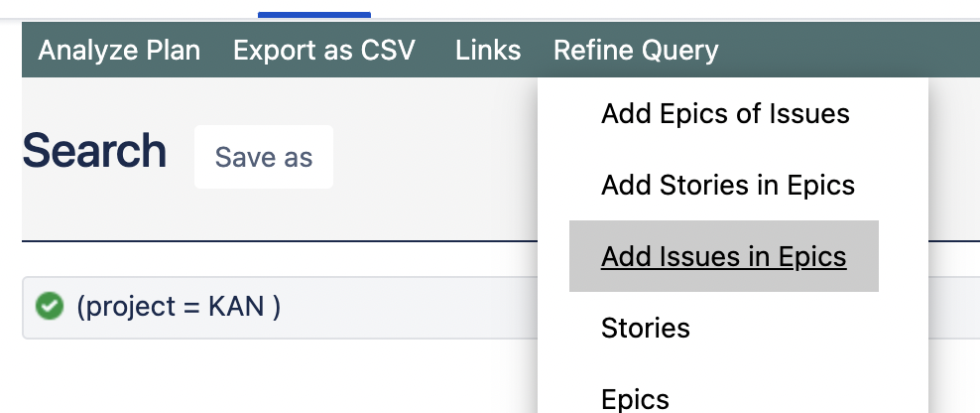Click the blue active tab indicator
Screen dimensions: 980x413
(x=314, y=14)
